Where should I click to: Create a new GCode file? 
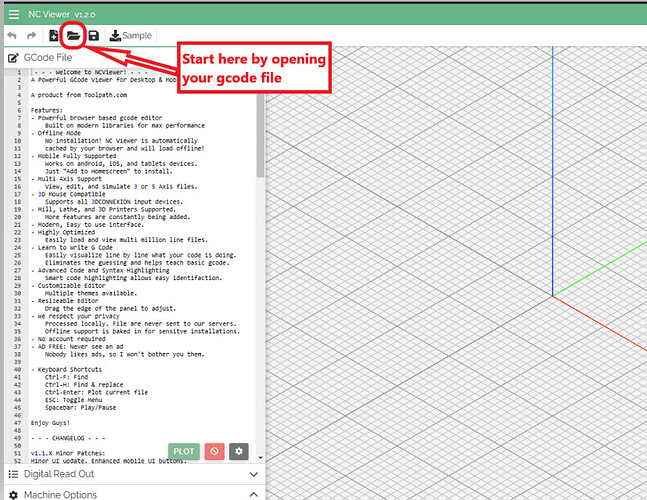click(54, 36)
